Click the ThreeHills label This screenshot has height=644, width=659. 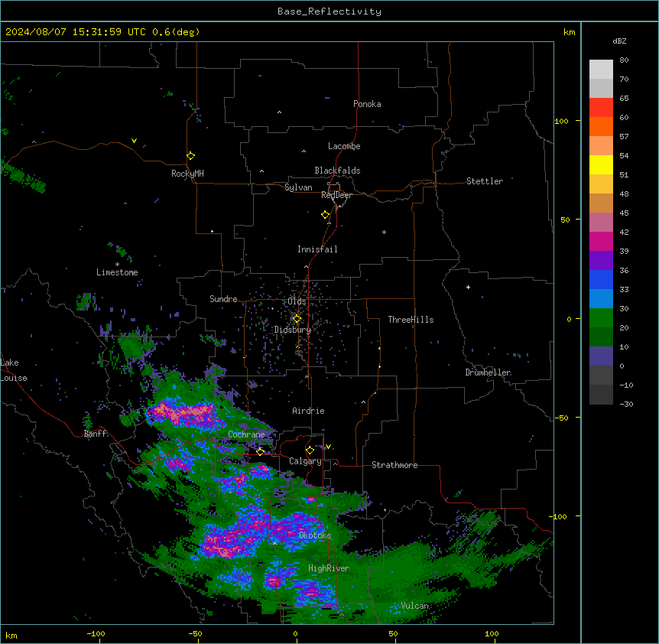(411, 320)
